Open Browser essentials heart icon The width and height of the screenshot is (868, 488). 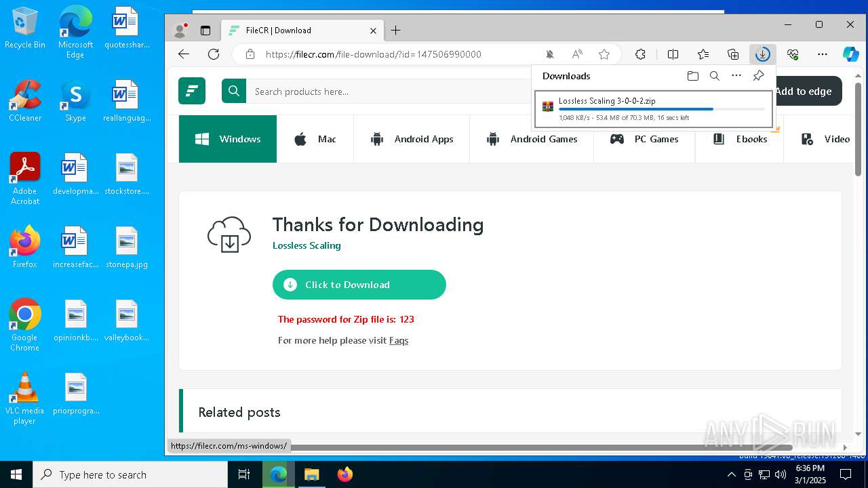(x=793, y=54)
